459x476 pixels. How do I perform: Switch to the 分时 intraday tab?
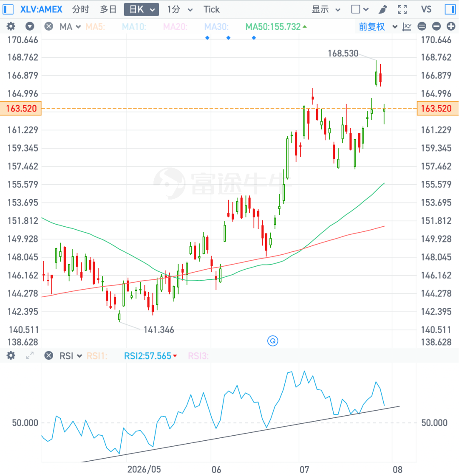coord(81,9)
